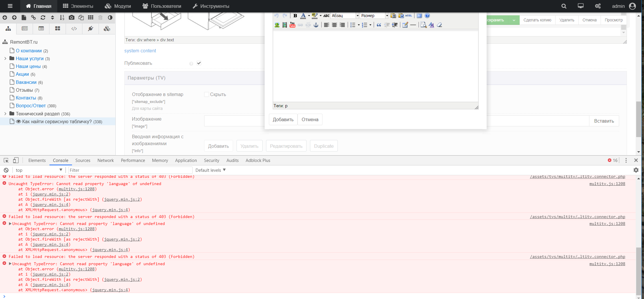Open the text color dropdown arrow

(x=309, y=16)
